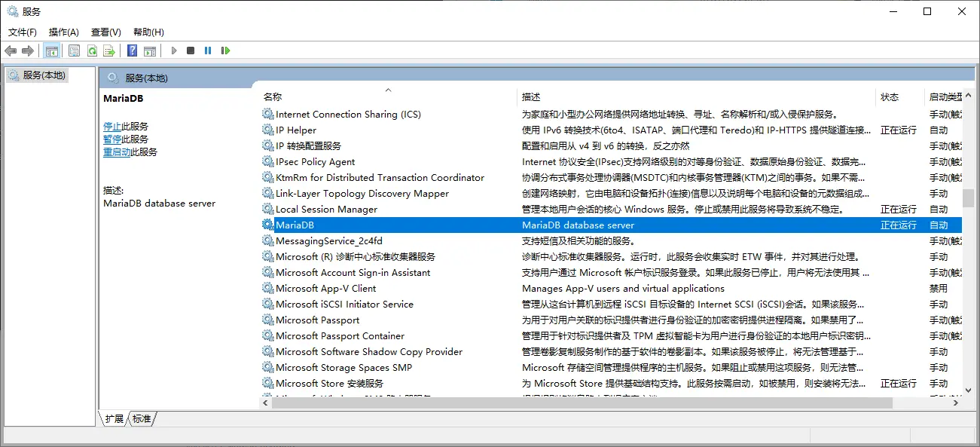Toggle the console tree pane visibility
This screenshot has width=980, height=447.
[x=50, y=51]
